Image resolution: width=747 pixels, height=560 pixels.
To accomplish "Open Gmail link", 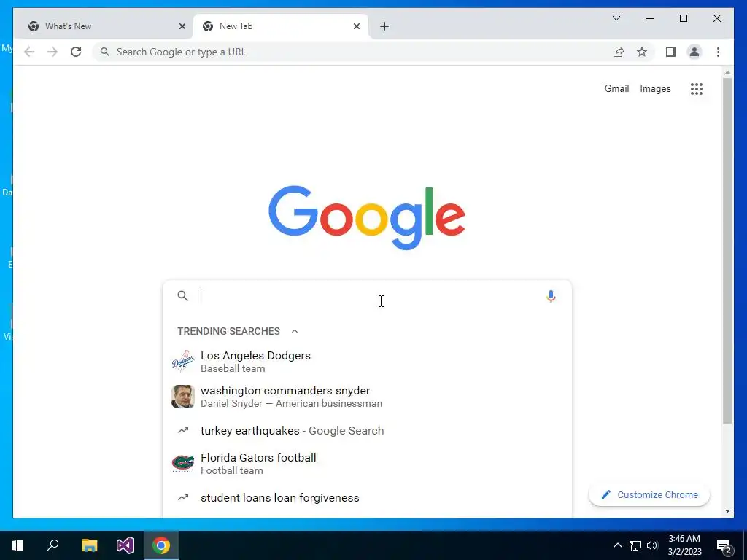I will point(616,88).
